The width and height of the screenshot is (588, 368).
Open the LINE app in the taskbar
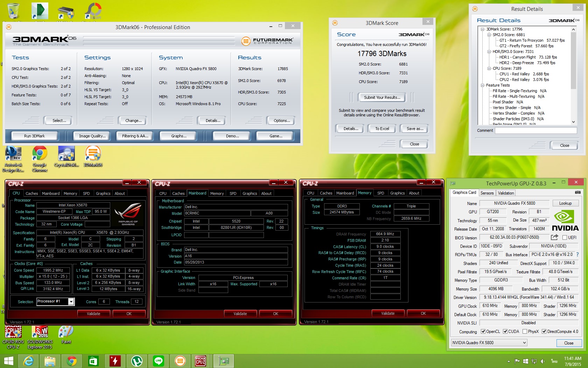pos(158,361)
